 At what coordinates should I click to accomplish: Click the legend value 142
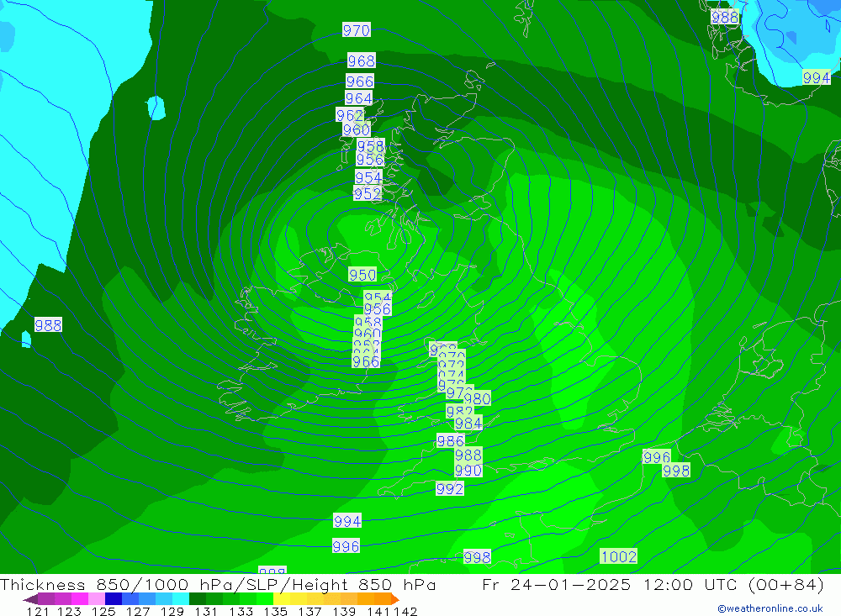click(x=405, y=611)
